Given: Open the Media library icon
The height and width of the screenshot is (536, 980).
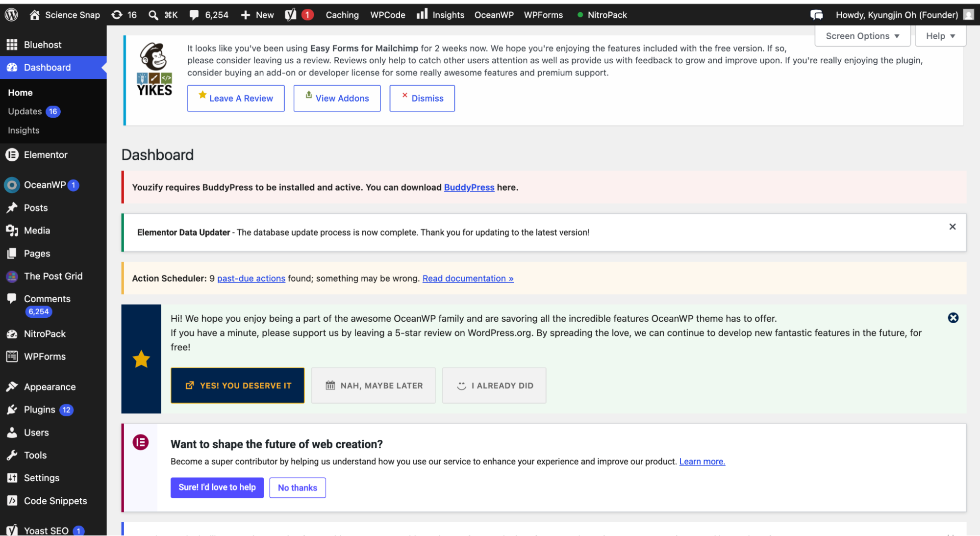Looking at the screenshot, I should tap(12, 230).
